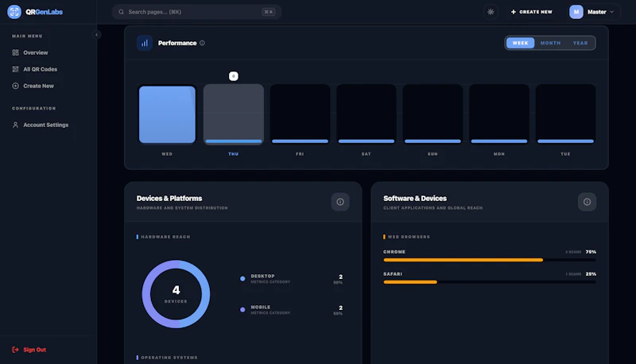Click the ⌘K shortcut badge
Image resolution: width=636 pixels, height=364 pixels.
point(269,12)
